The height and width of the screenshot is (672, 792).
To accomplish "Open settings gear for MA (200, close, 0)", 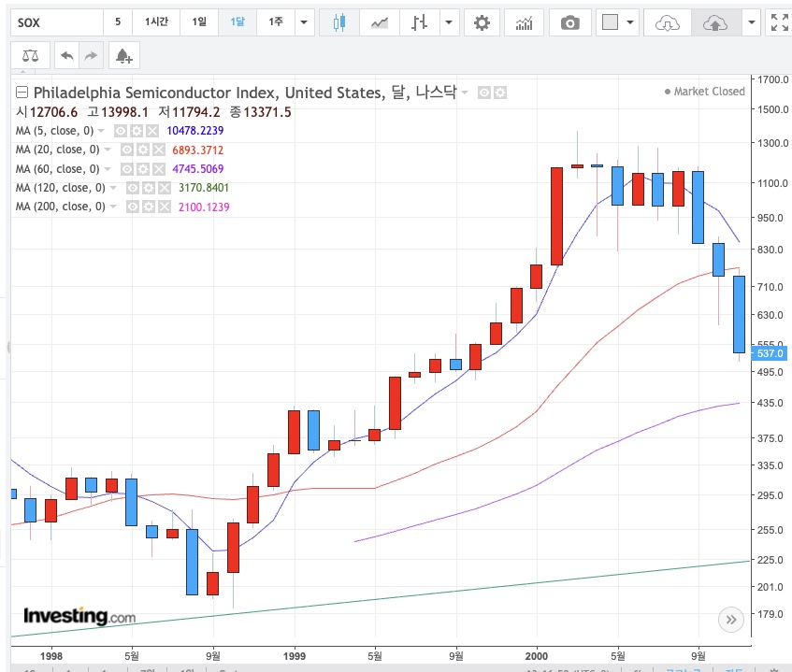I will [x=149, y=207].
